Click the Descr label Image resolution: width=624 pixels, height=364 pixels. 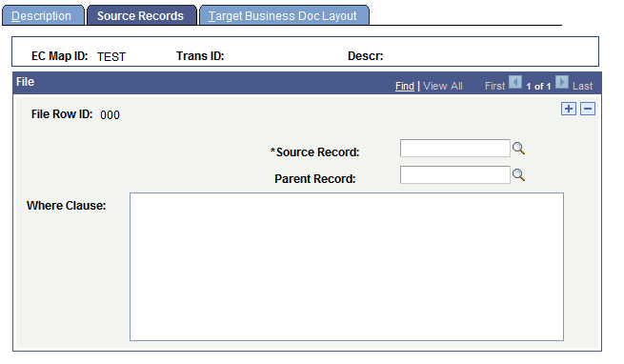point(365,56)
